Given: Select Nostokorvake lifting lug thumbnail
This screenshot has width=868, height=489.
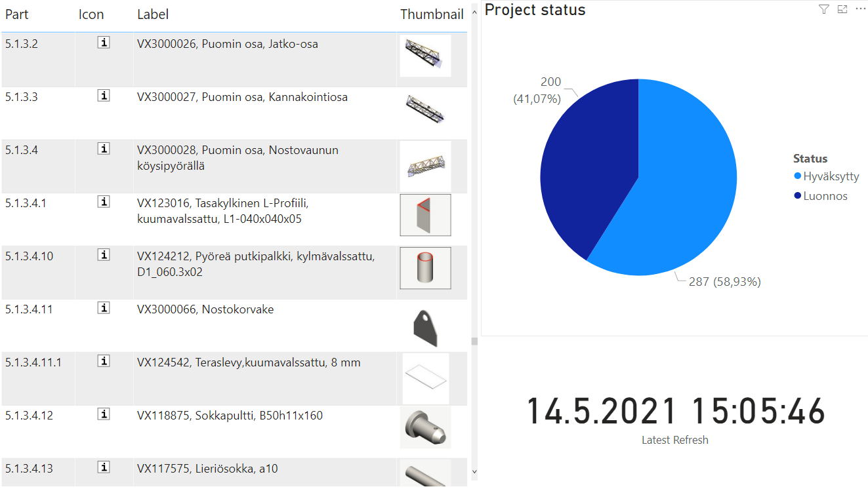Looking at the screenshot, I should point(425,326).
